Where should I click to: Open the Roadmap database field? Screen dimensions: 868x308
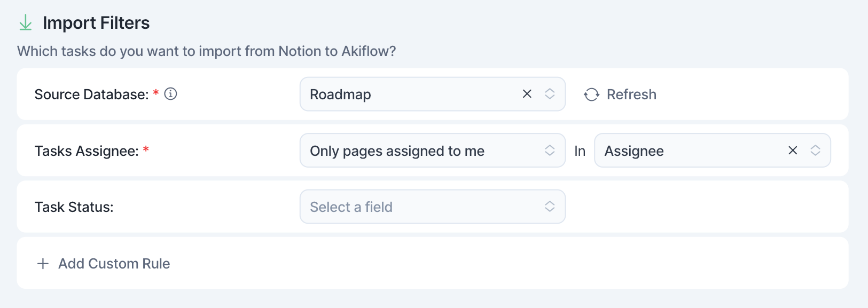[432, 94]
